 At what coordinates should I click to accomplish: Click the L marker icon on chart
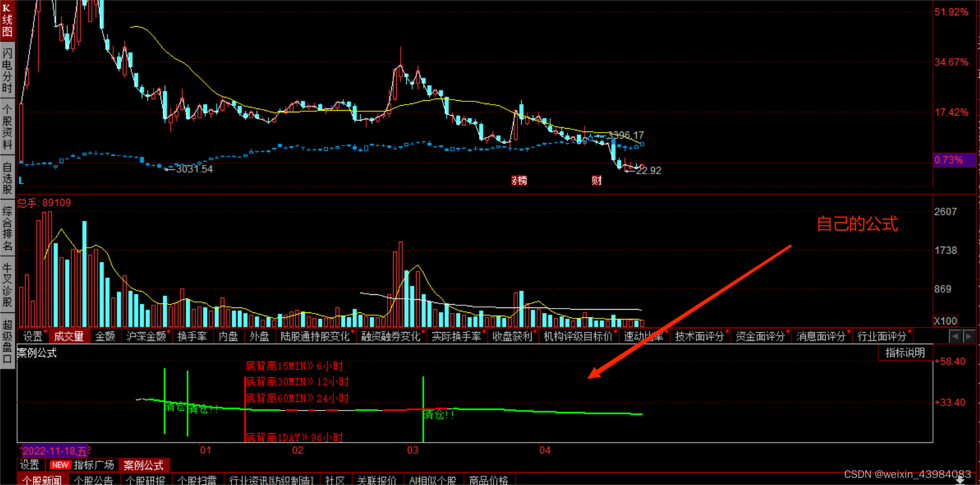[x=21, y=180]
